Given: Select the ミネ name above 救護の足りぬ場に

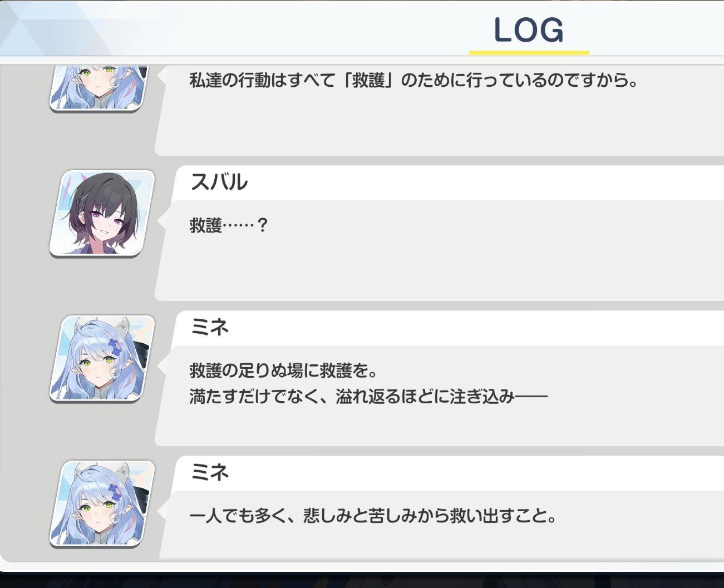Looking at the screenshot, I should [210, 327].
